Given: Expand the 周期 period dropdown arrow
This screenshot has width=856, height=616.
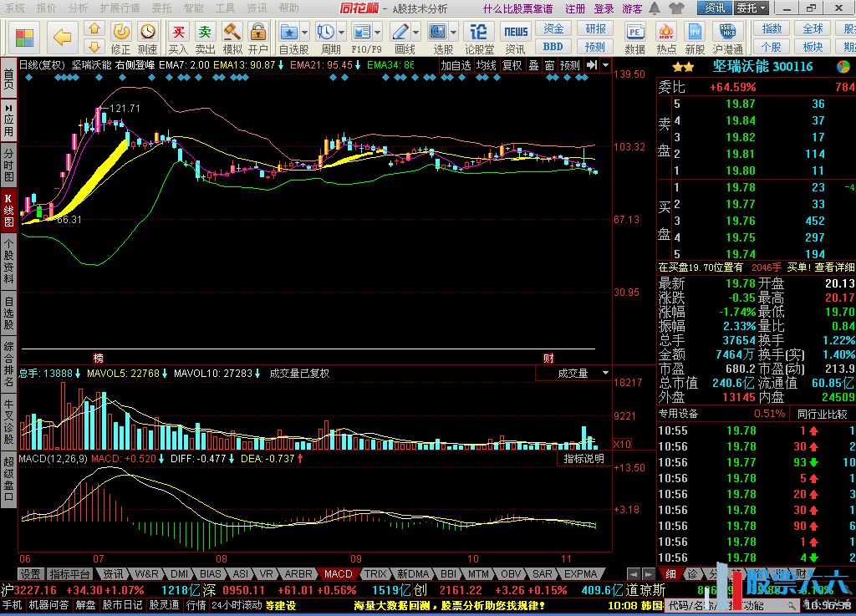Looking at the screenshot, I should tap(341, 33).
